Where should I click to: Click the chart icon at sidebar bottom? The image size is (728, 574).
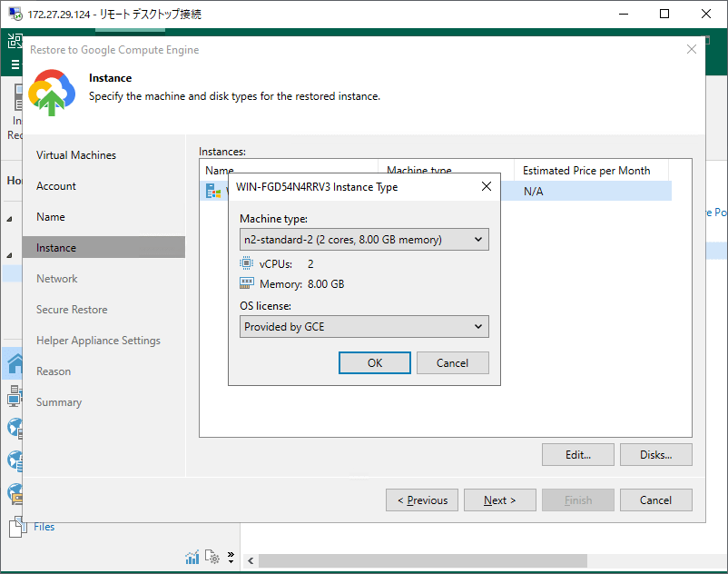click(x=192, y=558)
